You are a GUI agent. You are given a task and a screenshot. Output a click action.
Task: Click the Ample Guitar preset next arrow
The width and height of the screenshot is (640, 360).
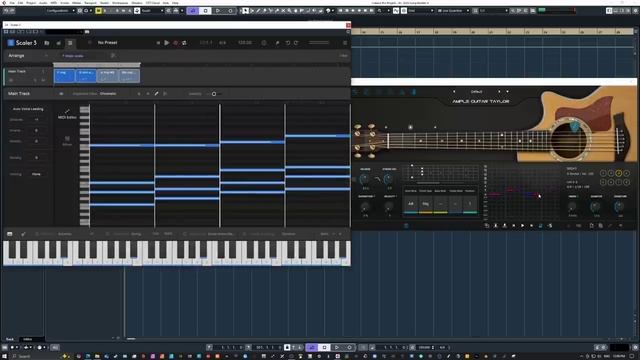pyautogui.click(x=499, y=91)
